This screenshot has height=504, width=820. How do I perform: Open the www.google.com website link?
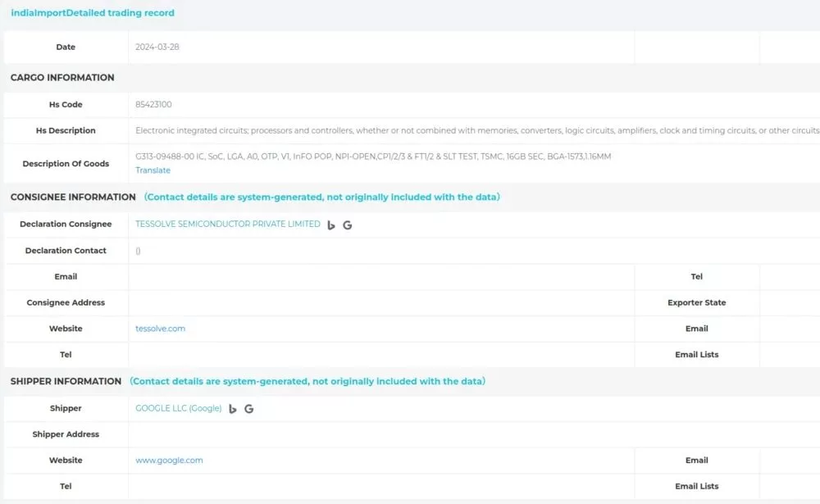(169, 461)
